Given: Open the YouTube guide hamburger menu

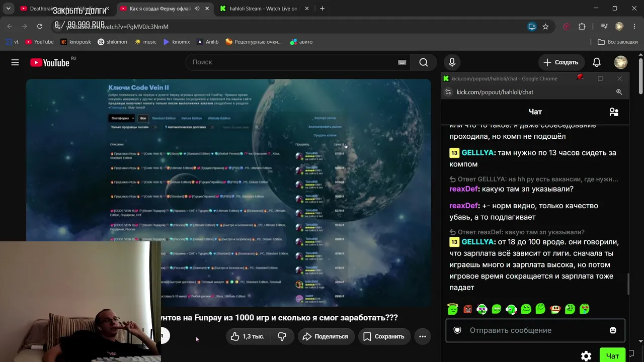Looking at the screenshot, I should pos(15,62).
